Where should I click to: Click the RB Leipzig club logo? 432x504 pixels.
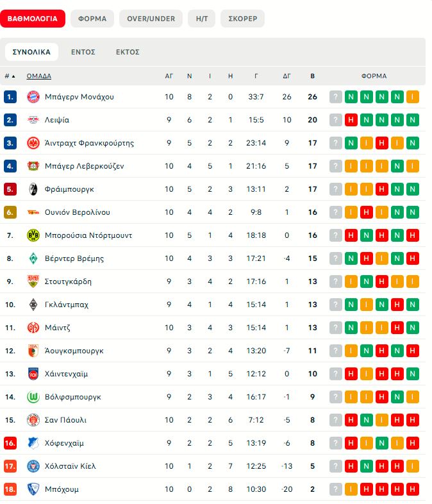33,120
